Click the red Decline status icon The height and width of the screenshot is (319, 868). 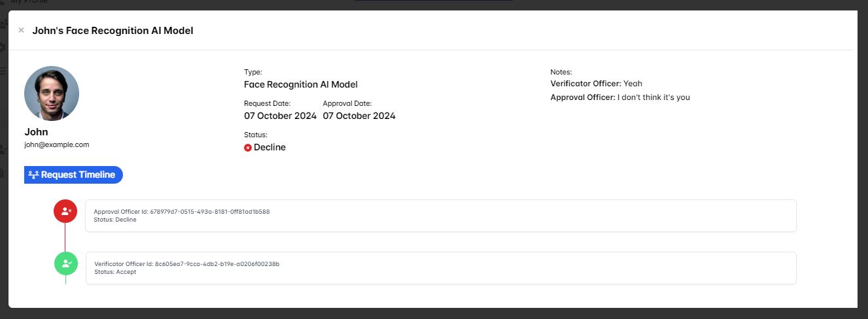pyautogui.click(x=248, y=148)
